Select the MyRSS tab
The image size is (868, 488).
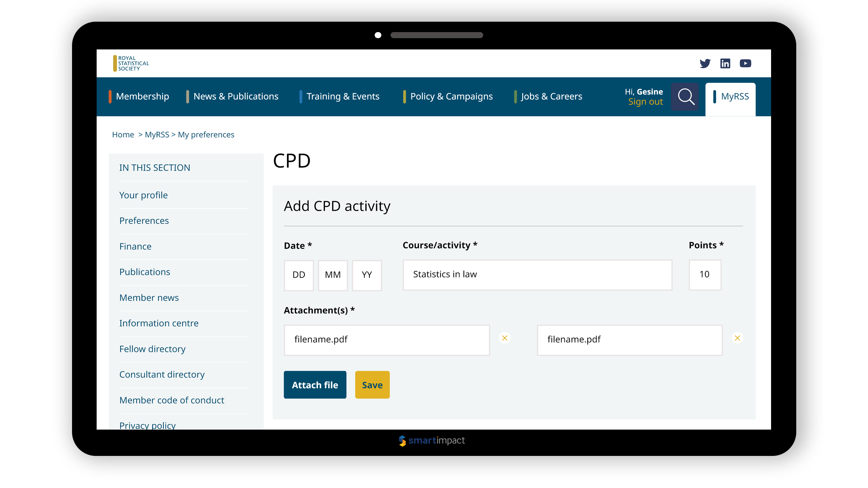(735, 96)
